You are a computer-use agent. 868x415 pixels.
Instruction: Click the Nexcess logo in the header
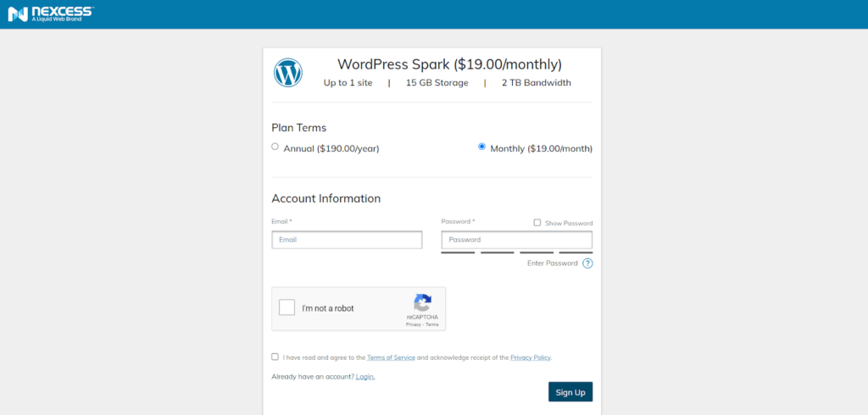(51, 14)
